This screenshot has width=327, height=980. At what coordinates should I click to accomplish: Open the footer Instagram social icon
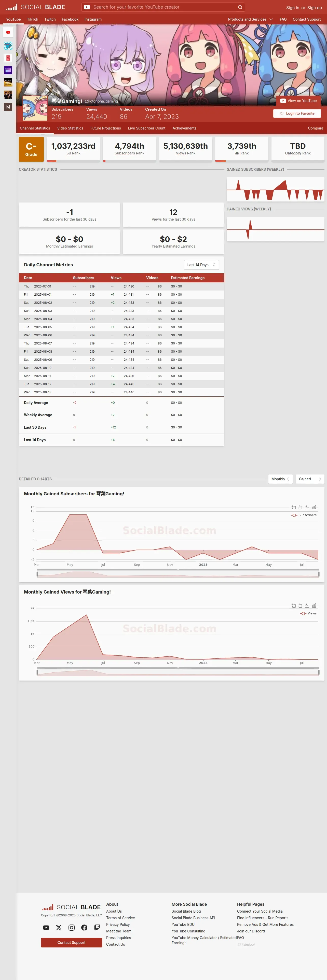[72, 928]
